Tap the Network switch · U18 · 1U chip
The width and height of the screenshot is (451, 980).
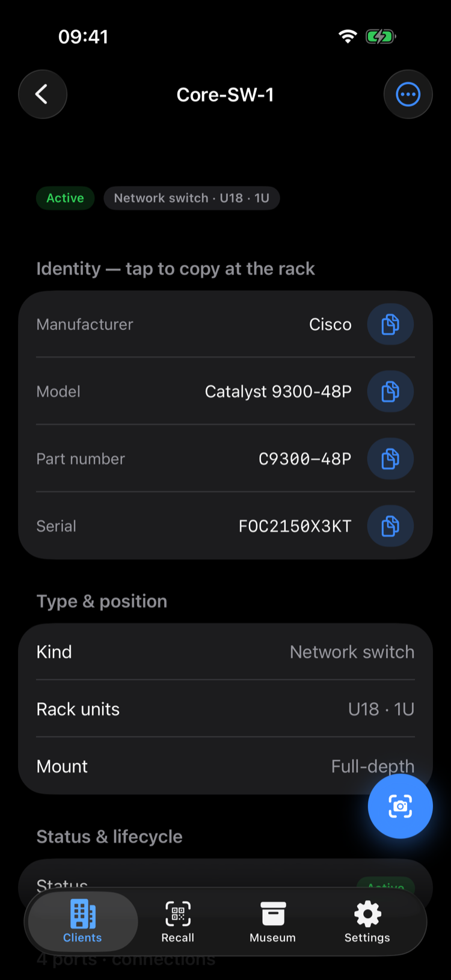(x=192, y=198)
